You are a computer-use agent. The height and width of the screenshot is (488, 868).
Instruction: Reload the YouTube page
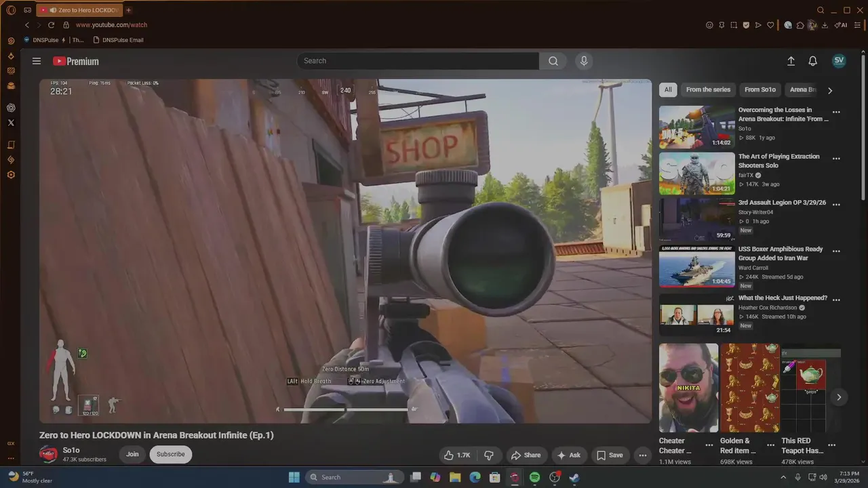[51, 25]
